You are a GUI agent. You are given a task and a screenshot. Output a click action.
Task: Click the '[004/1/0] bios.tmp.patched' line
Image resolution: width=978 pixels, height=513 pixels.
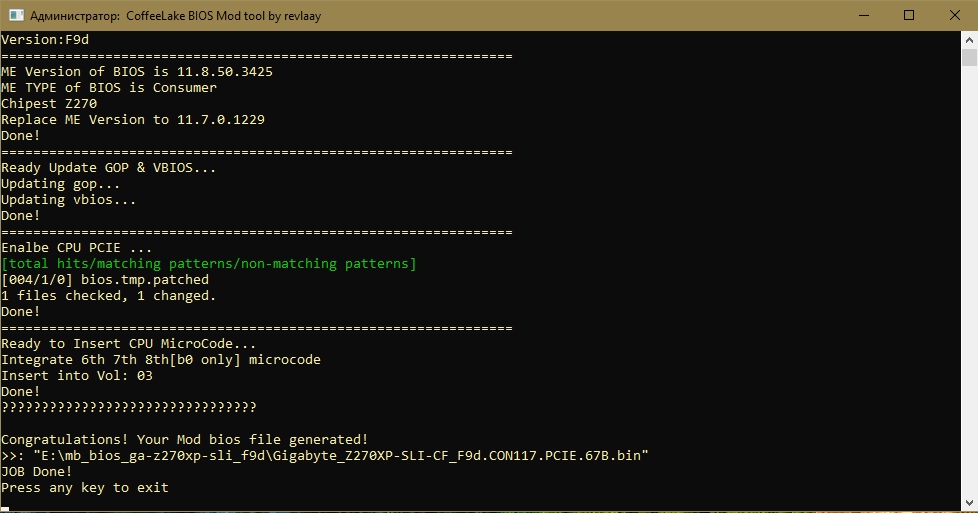[x=105, y=279]
